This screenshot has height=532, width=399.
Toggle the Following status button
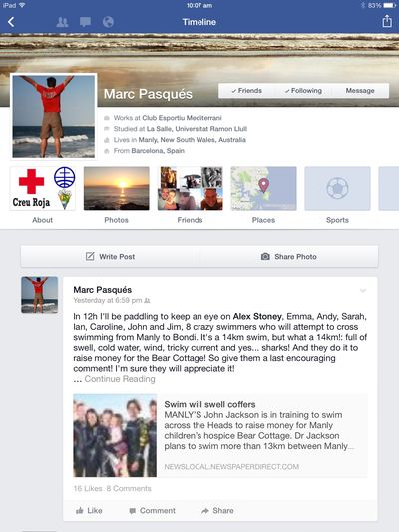coord(304,91)
